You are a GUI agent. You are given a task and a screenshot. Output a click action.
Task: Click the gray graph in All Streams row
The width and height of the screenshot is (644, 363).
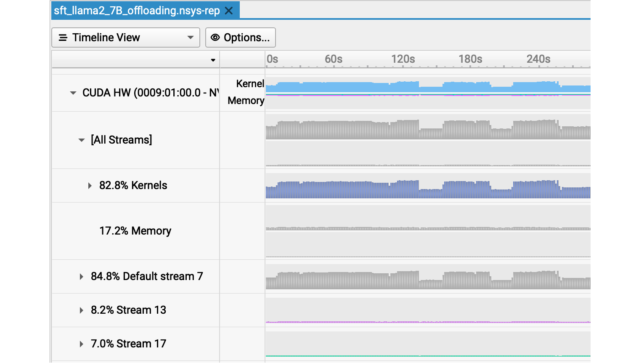(428, 130)
